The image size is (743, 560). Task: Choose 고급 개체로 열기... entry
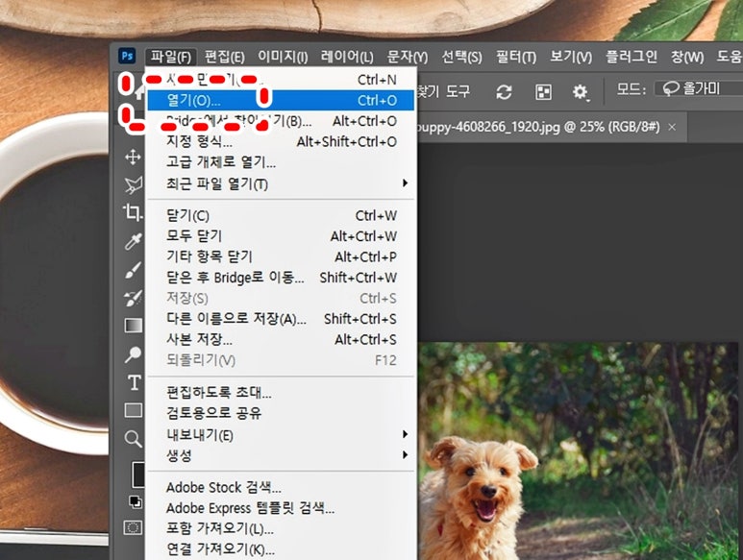pos(281,162)
